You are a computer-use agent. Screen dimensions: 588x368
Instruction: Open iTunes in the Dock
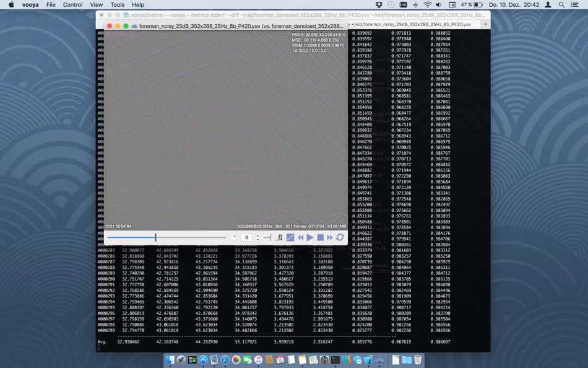[x=258, y=360]
